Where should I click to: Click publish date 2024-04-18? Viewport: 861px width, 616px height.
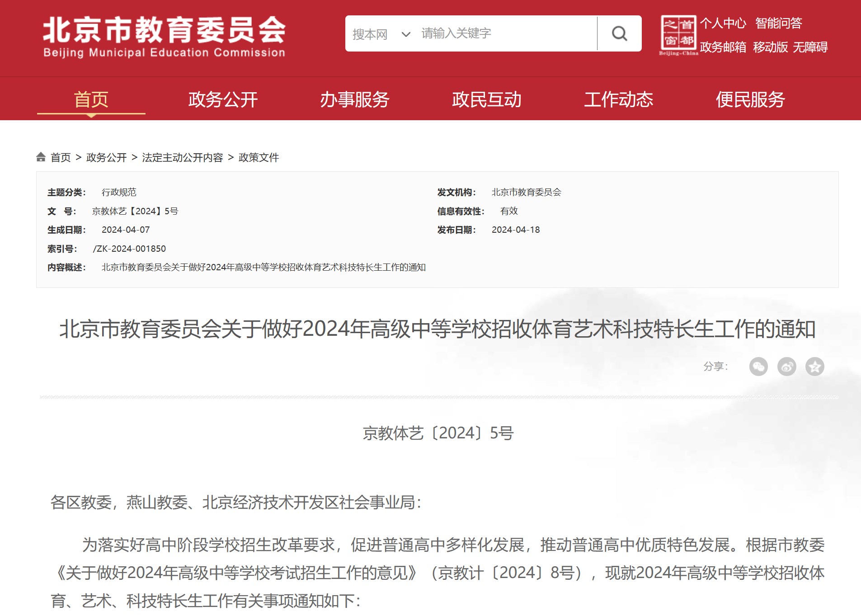[516, 230]
